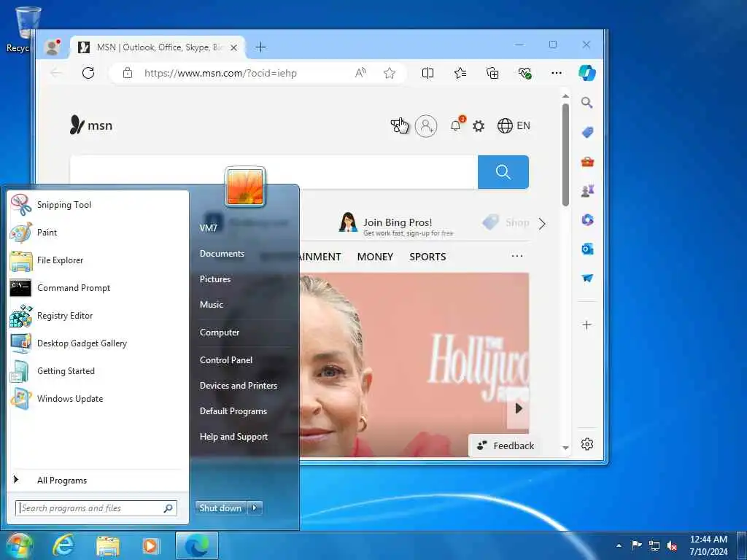Open Edge profile icon in title bar

(x=53, y=47)
